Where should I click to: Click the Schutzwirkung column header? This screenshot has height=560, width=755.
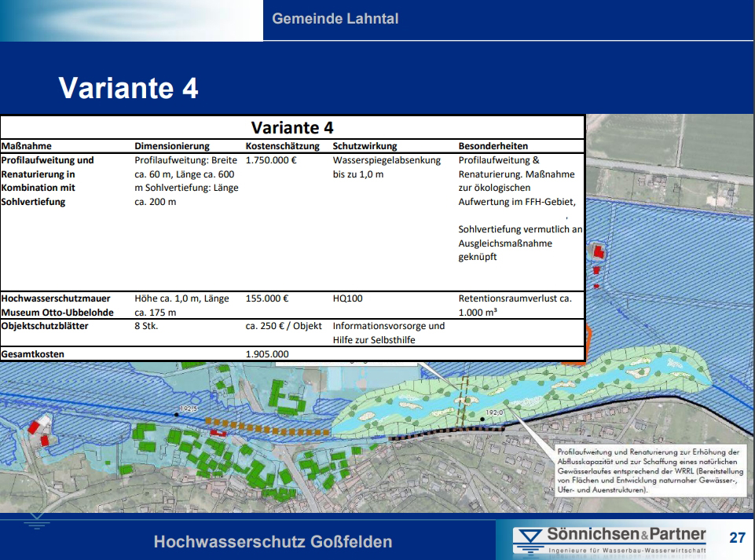(365, 146)
